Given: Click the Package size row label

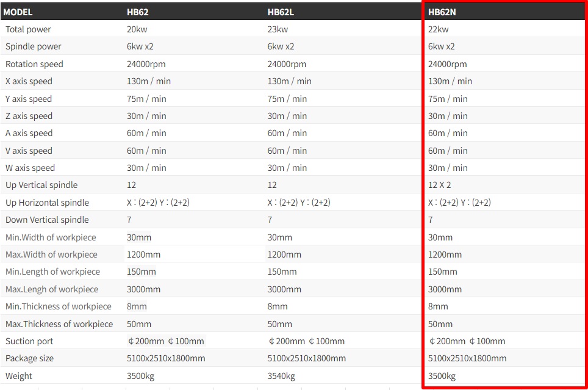Looking at the screenshot, I should (29, 358).
